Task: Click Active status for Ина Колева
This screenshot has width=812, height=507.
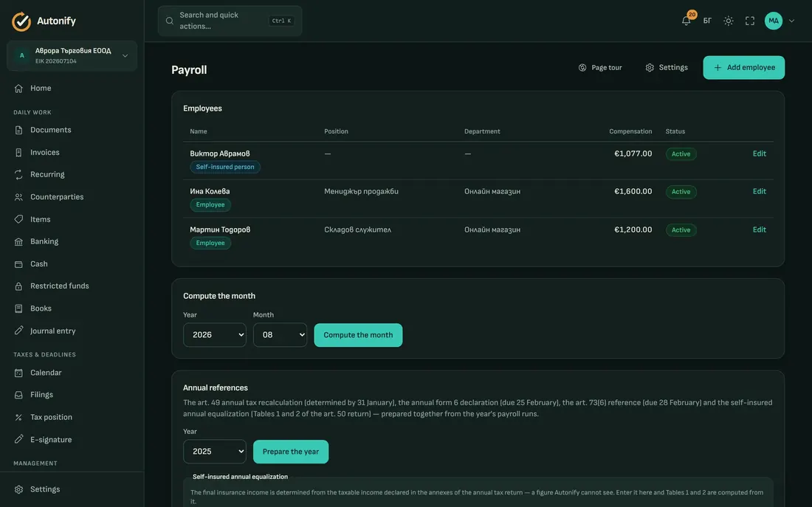Action: click(x=681, y=192)
